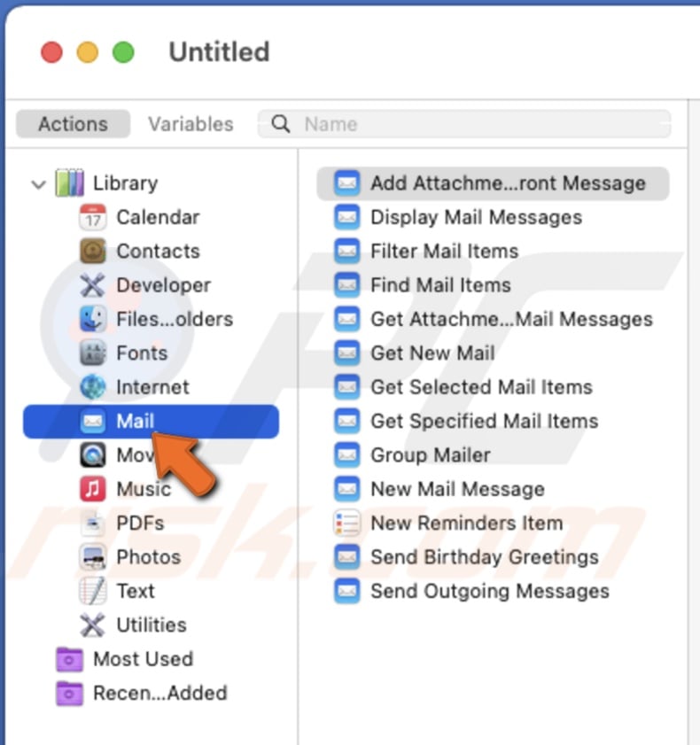
Task: Choose the Music library label
Action: point(144,489)
